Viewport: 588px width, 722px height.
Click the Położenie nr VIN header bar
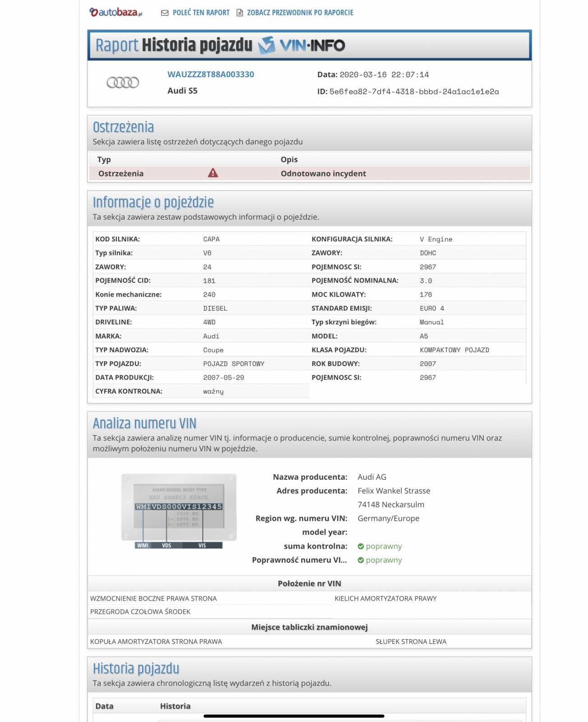point(309,583)
